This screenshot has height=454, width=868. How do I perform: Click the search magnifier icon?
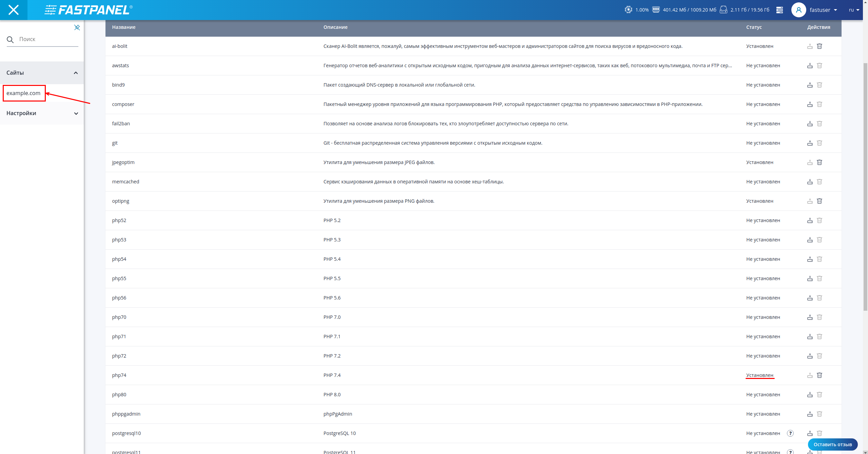point(10,39)
